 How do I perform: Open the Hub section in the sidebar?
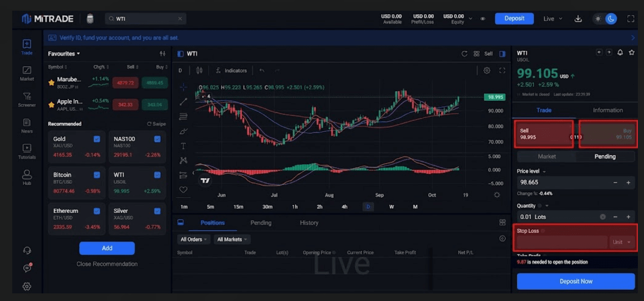pos(27,177)
